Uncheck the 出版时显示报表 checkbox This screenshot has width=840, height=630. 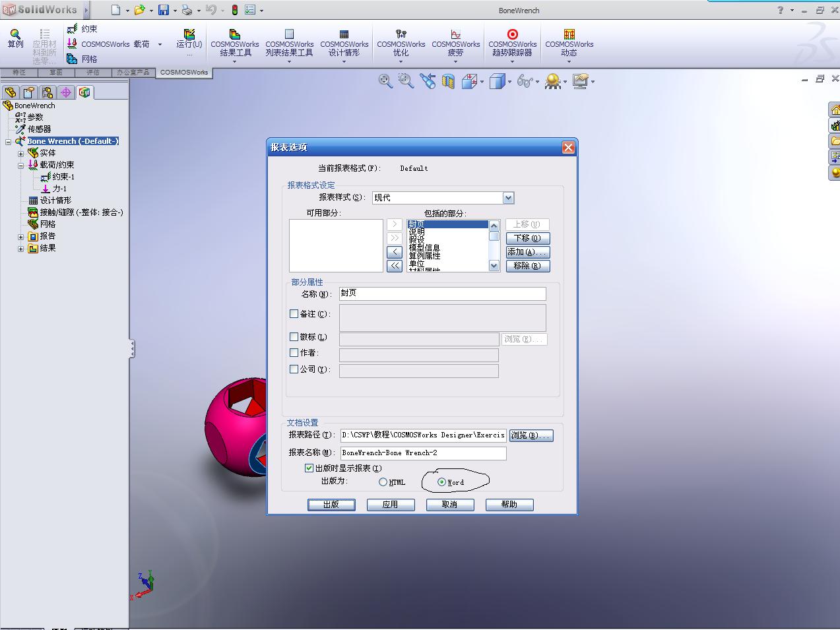coord(309,468)
